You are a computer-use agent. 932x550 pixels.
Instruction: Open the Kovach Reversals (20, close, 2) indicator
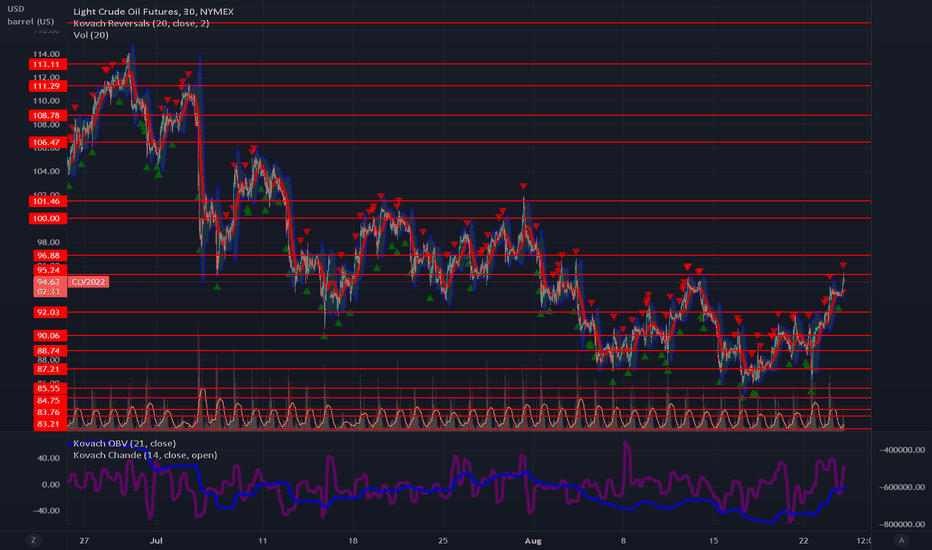click(x=141, y=23)
